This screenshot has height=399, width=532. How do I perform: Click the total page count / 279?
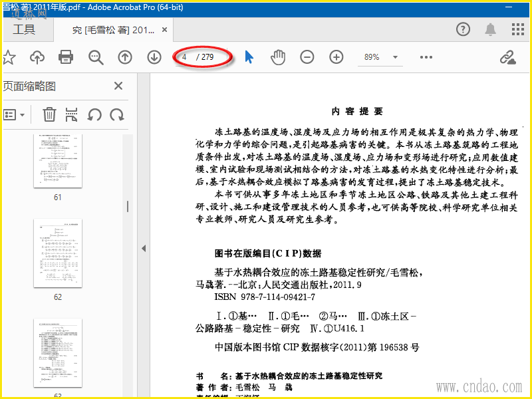pyautogui.click(x=205, y=57)
